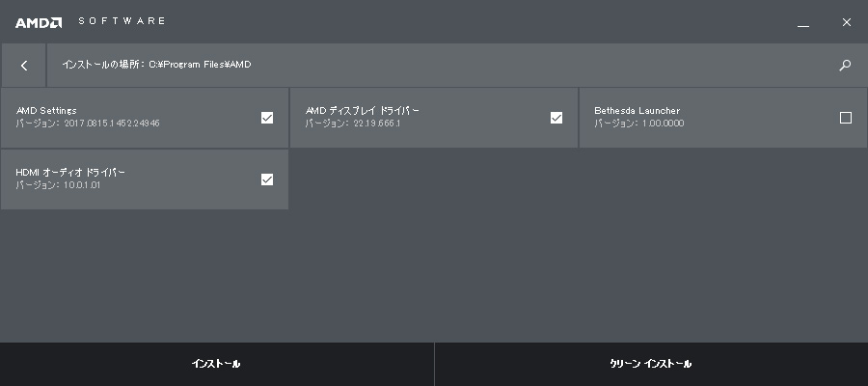Image resolution: width=868 pixels, height=386 pixels.
Task: Click the back arrow button
Action: [24, 66]
